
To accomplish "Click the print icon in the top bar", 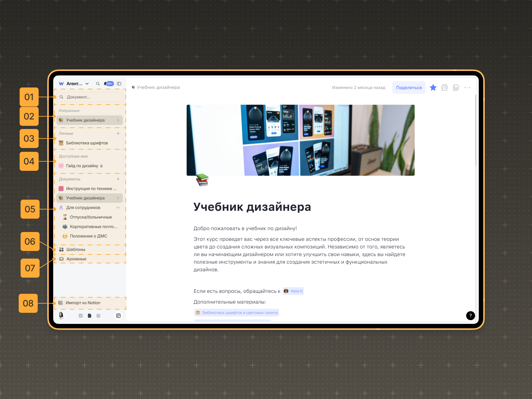I will click(x=444, y=88).
